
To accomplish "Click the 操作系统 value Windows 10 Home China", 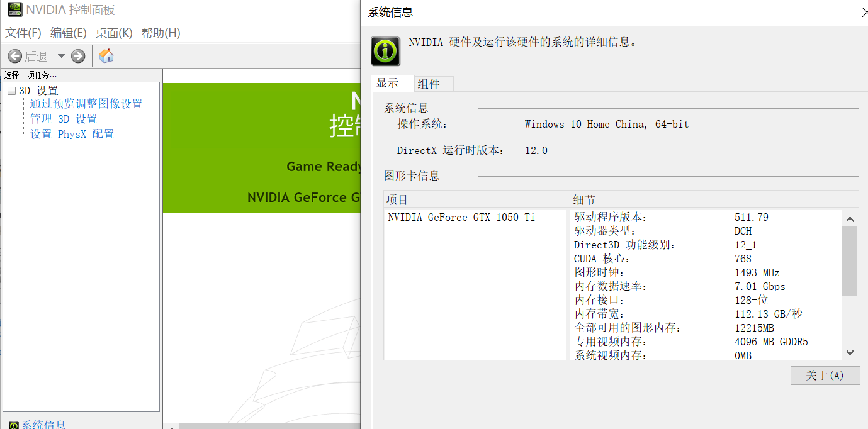I will pos(607,125).
